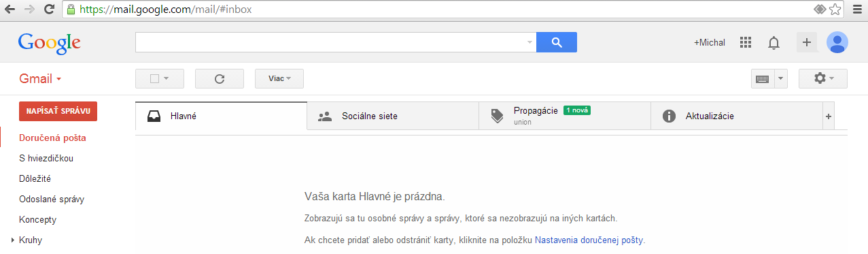Open the settings gear menu
This screenshot has height=254, width=868.
click(x=823, y=78)
